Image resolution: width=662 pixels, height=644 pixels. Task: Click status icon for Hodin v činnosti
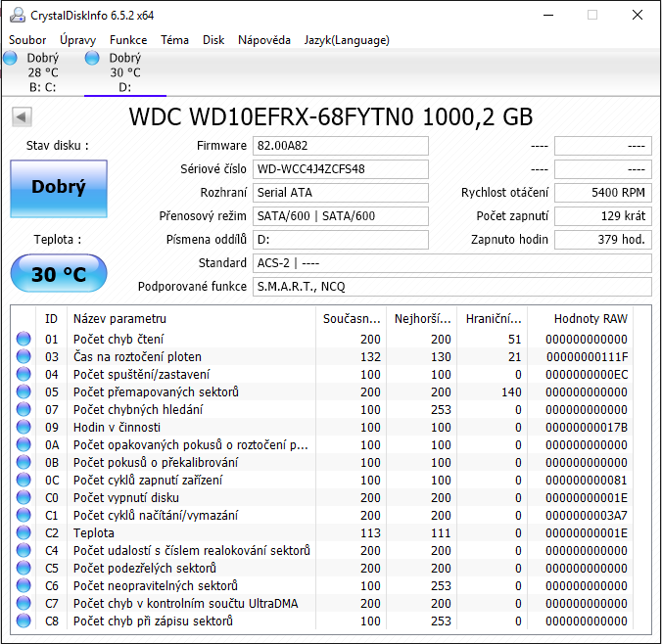click(24, 427)
